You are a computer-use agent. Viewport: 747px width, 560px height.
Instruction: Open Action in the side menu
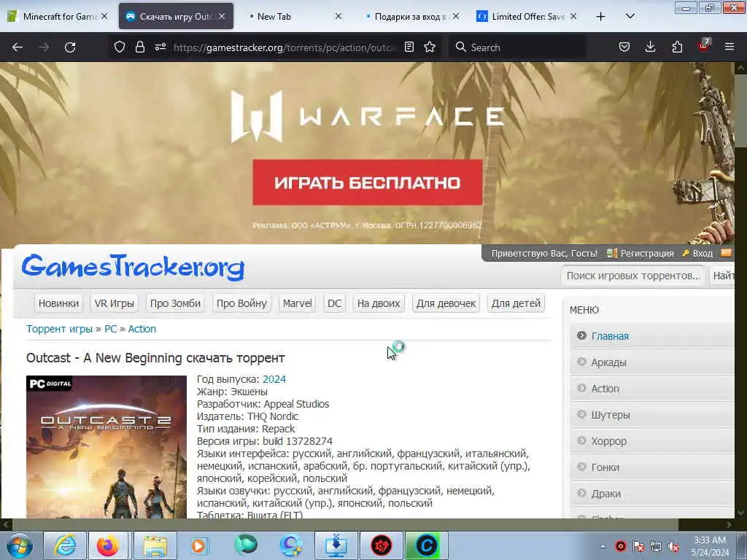click(x=652, y=389)
